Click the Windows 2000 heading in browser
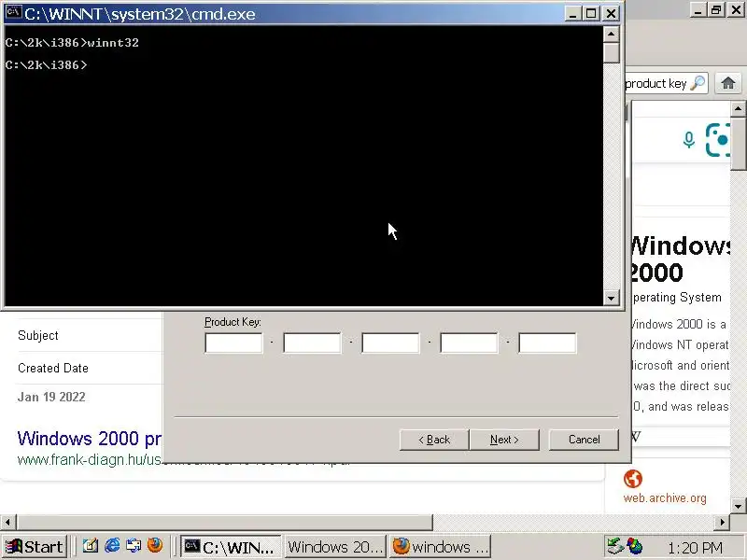The width and height of the screenshot is (747, 560). pyautogui.click(x=679, y=259)
